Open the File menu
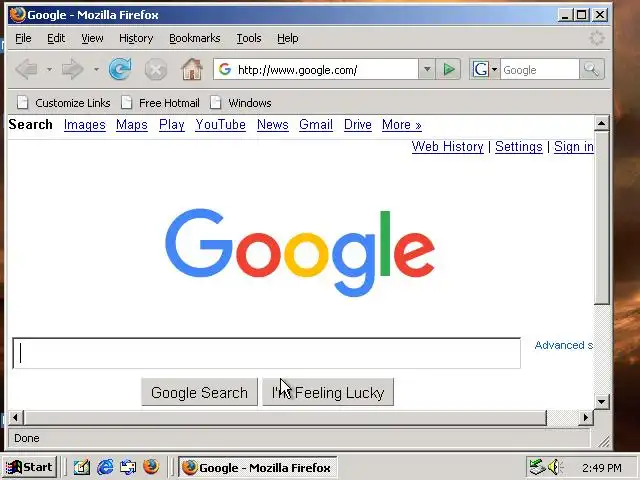The width and height of the screenshot is (640, 480). [x=23, y=38]
